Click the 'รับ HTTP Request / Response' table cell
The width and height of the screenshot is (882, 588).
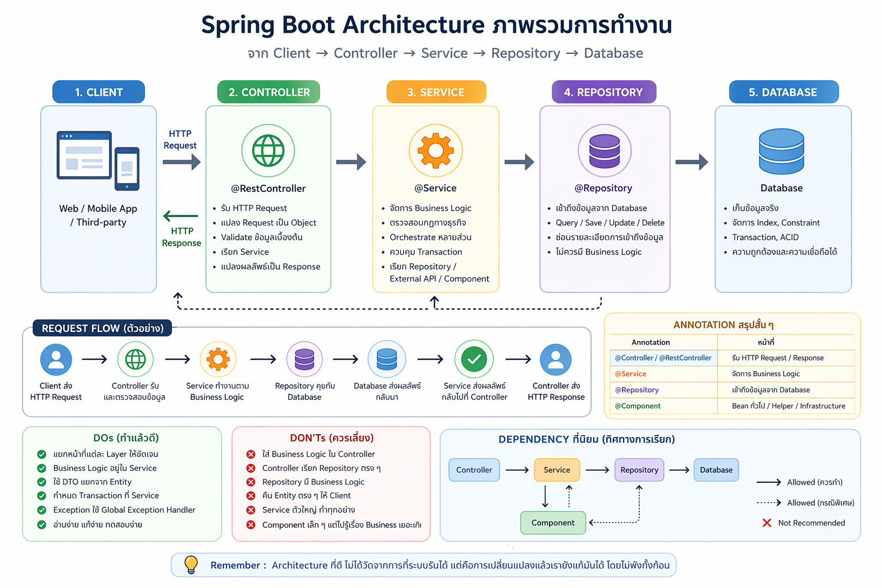pyautogui.click(x=786, y=358)
